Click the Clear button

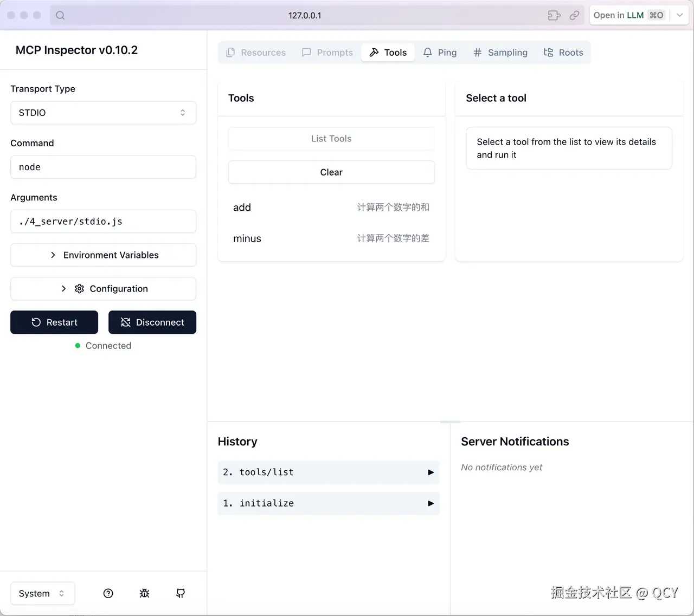pos(331,172)
